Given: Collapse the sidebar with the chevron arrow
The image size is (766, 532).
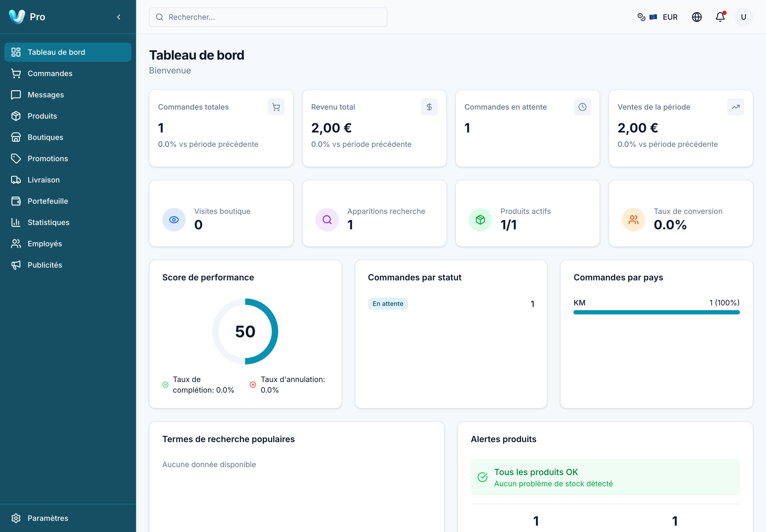Looking at the screenshot, I should [x=119, y=17].
